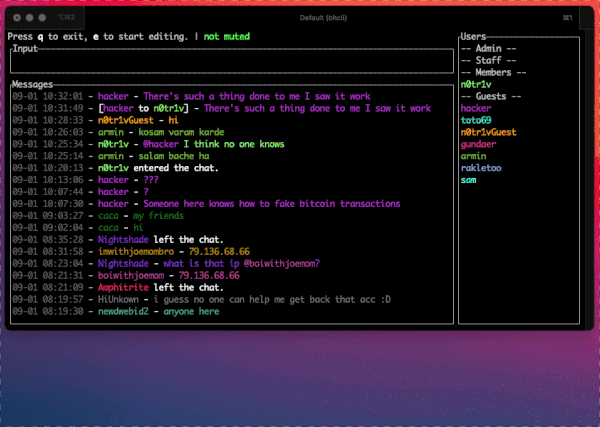Select guest 'hacker' in Users list
The width and height of the screenshot is (600, 427).
tap(476, 108)
